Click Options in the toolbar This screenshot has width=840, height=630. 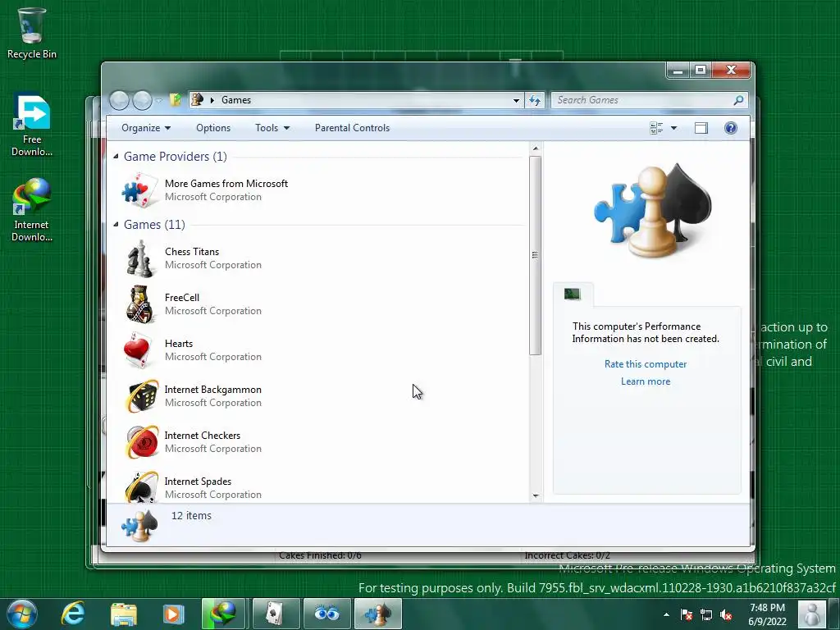click(x=213, y=128)
